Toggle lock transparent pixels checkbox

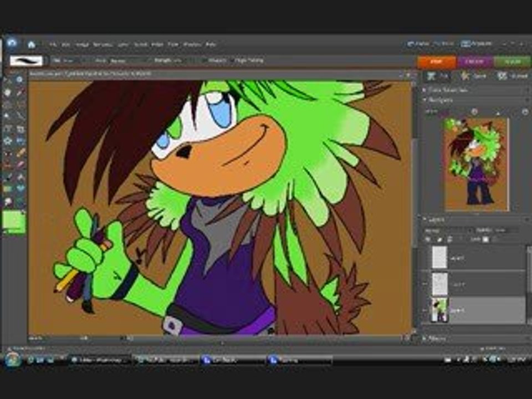coord(486,239)
